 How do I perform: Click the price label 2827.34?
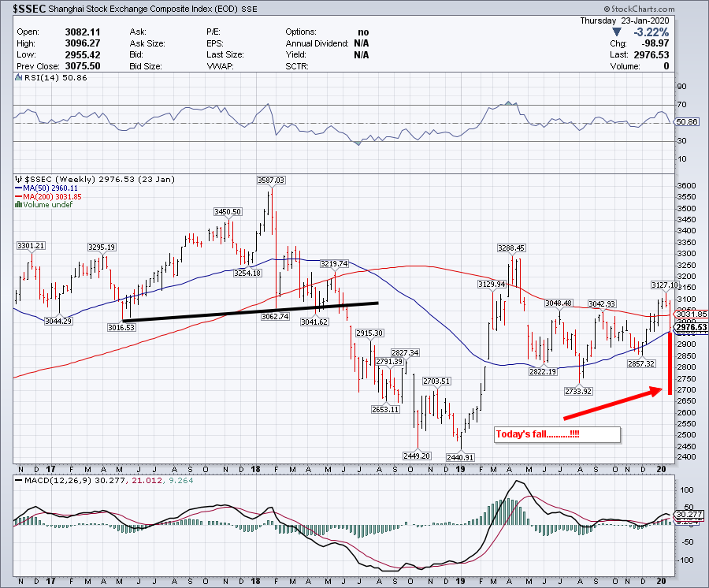coord(405,353)
